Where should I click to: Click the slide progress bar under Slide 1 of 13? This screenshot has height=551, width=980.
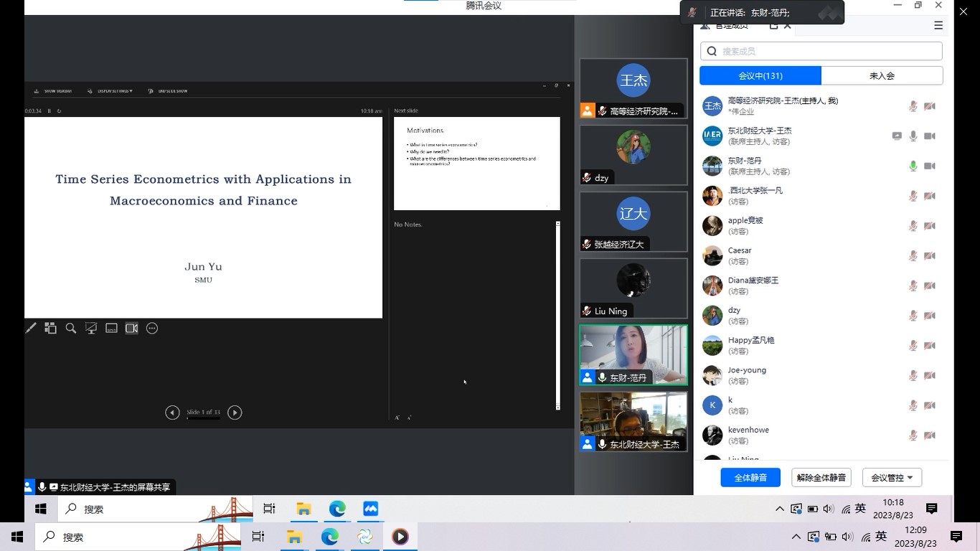click(203, 418)
